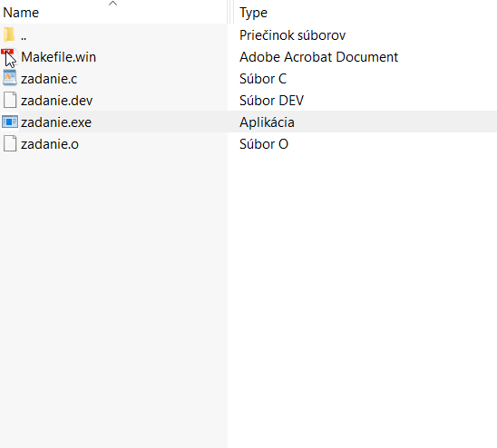Click the Makefile.win PDF icon
497x448 pixels.
coord(9,57)
